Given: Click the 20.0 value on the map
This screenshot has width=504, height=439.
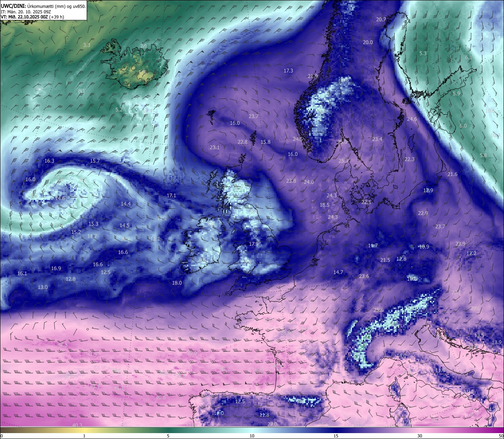Looking at the screenshot, I should (368, 42).
